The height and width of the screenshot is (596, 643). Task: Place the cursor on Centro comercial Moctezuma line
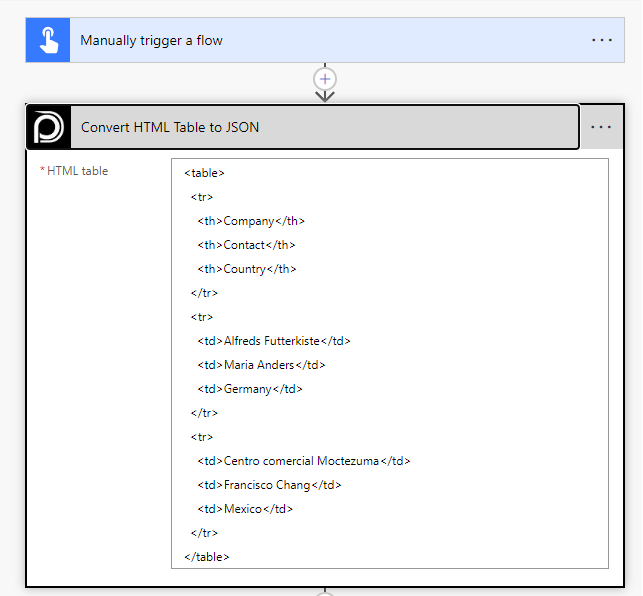pos(304,461)
